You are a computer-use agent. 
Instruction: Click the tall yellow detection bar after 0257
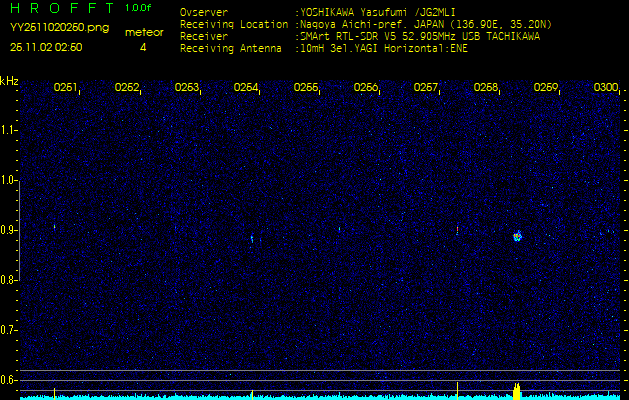(457, 390)
